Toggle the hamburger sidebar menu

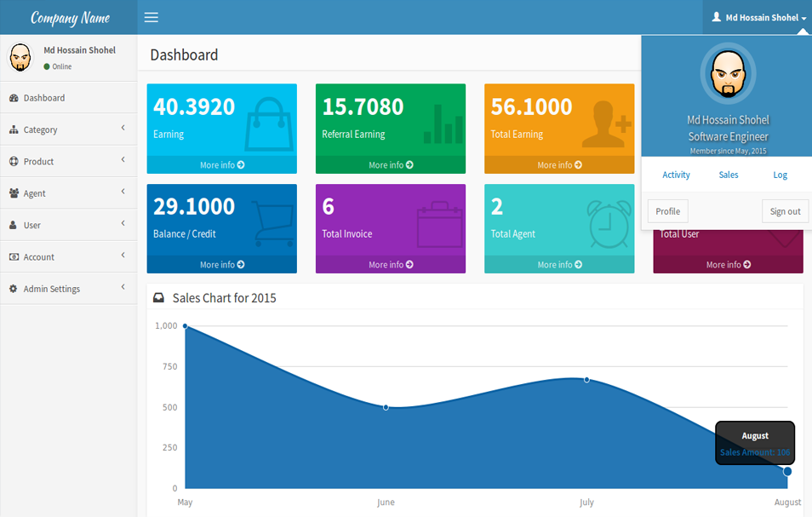coord(151,17)
